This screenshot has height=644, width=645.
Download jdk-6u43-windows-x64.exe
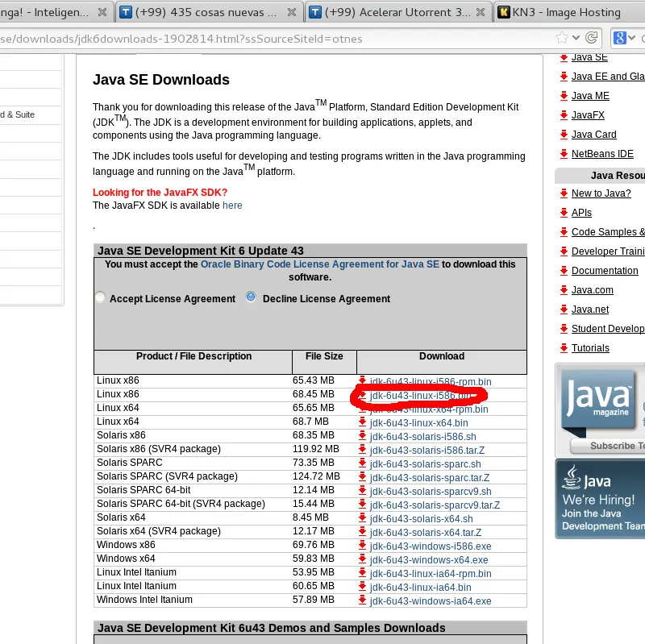pos(429,559)
